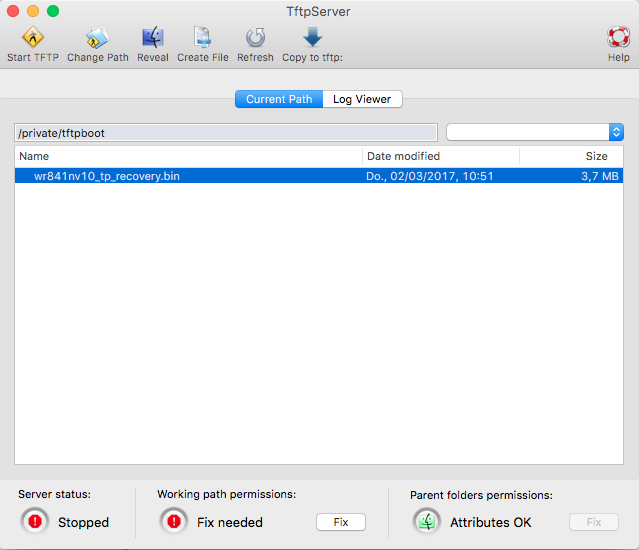
Task: Click the Copy to tftp arrow icon
Action: point(312,38)
